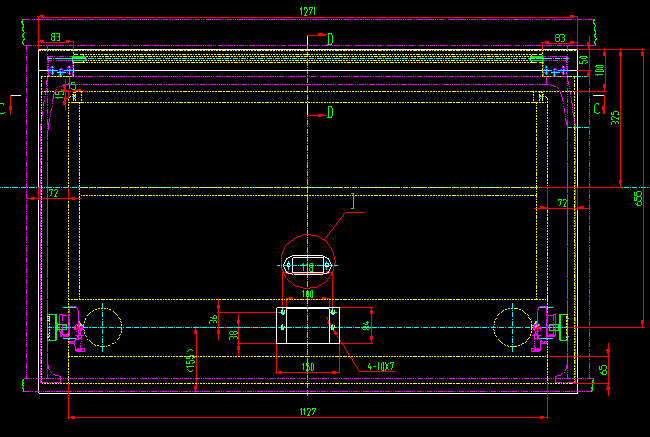Select the 1127 bottom width dimension
Image resolution: width=650 pixels, height=437 pixels.
coord(308,411)
